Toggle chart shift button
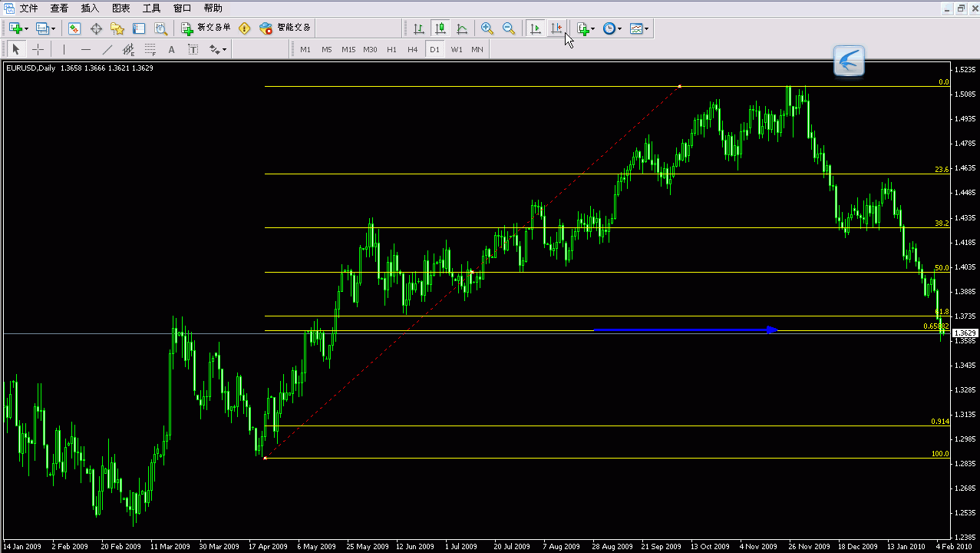The image size is (980, 553). (x=557, y=28)
